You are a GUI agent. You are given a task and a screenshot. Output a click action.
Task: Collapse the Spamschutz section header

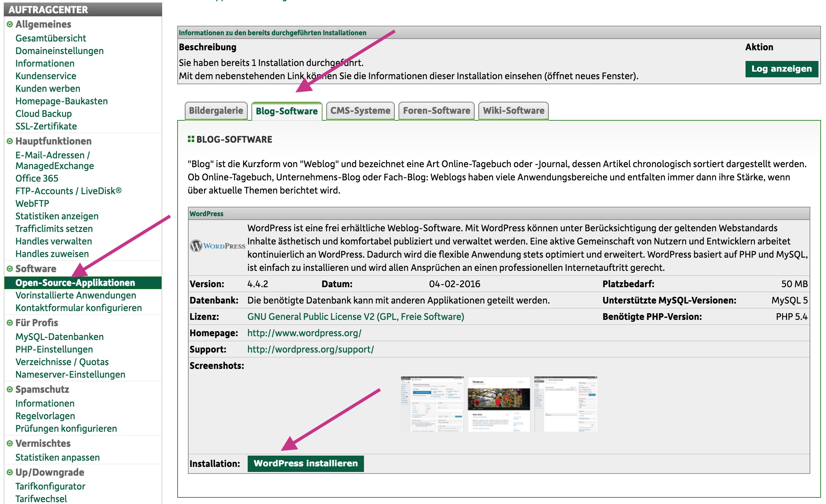42,389
